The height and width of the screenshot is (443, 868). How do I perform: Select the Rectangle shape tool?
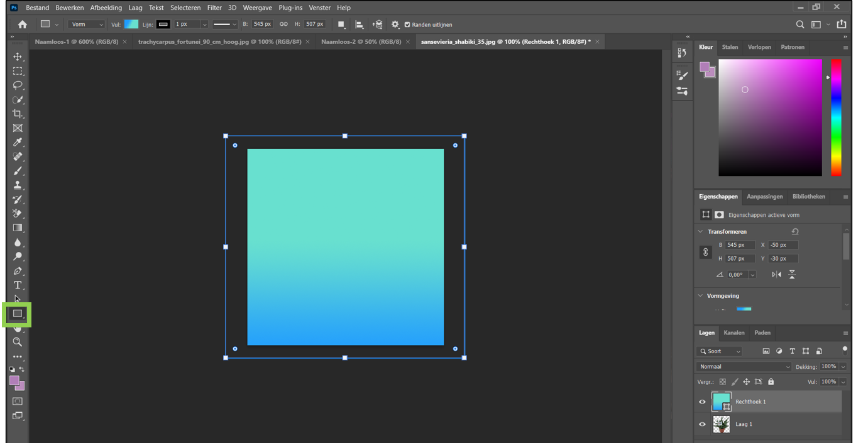[x=18, y=314]
